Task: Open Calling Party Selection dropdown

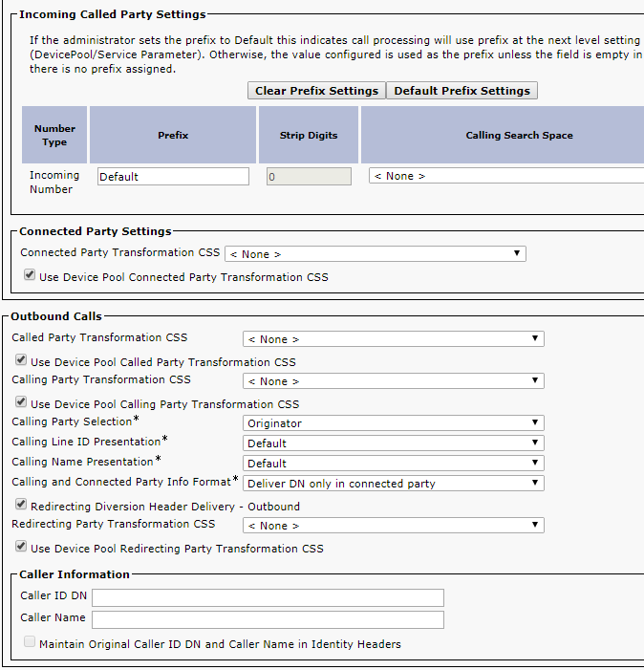Action: (x=394, y=423)
